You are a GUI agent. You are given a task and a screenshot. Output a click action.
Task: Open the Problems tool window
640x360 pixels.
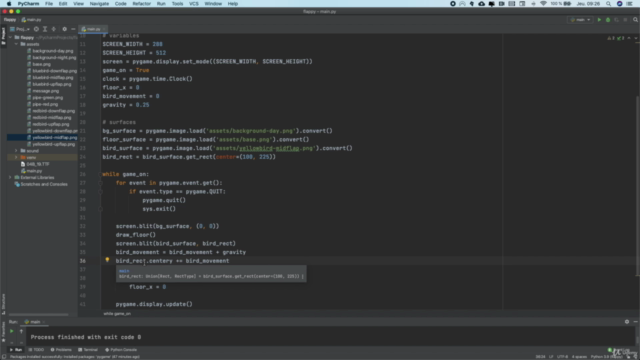coord(61,350)
